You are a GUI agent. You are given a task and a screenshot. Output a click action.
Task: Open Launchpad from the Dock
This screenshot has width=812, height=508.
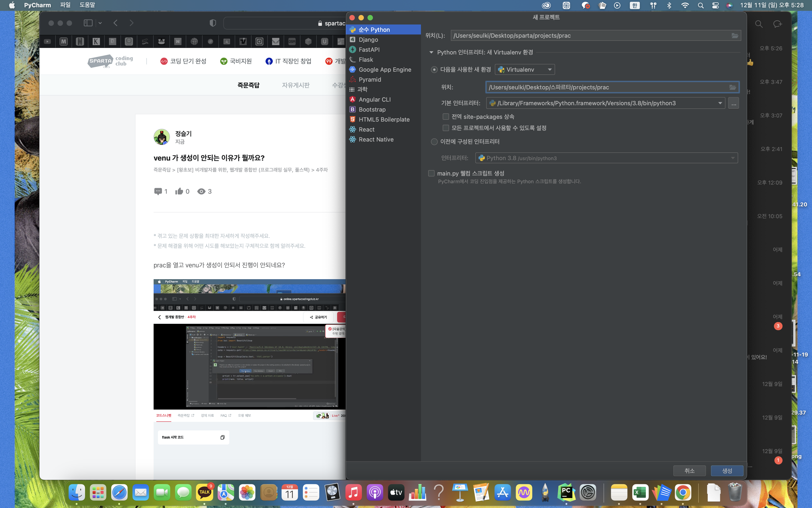[98, 493]
